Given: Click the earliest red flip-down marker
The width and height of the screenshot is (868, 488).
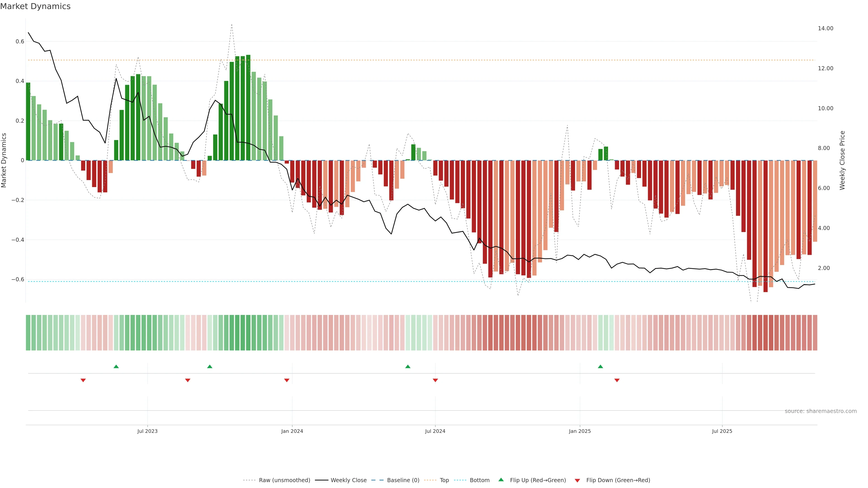Looking at the screenshot, I should [x=83, y=380].
